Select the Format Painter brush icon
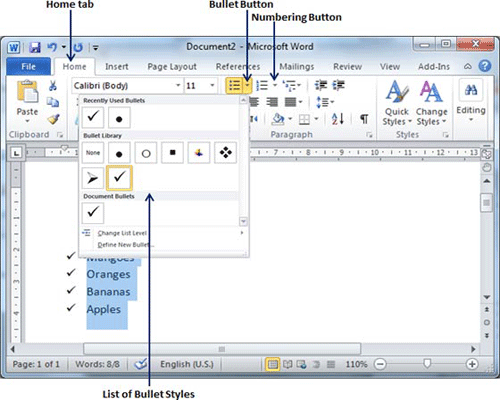Screen dimensions: 500x400 coord(53,119)
